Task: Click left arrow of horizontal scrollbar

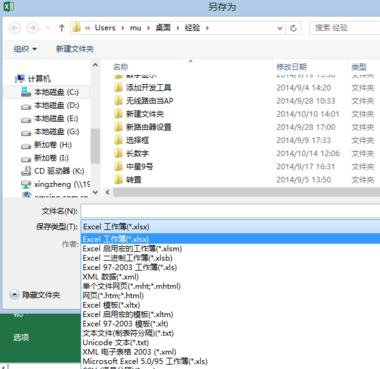Action: click(x=107, y=192)
